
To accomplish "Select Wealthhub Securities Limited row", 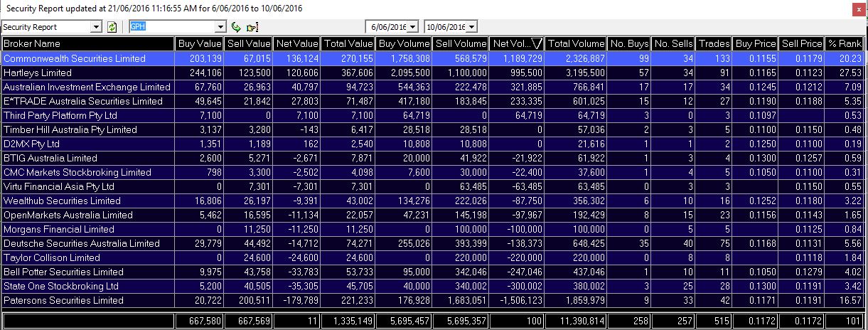I will tap(433, 201).
